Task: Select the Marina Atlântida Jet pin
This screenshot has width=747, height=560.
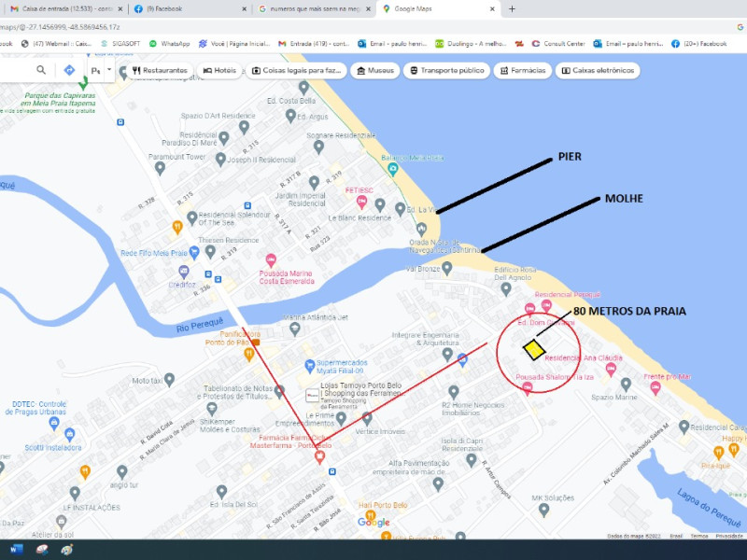Action: coord(295,329)
